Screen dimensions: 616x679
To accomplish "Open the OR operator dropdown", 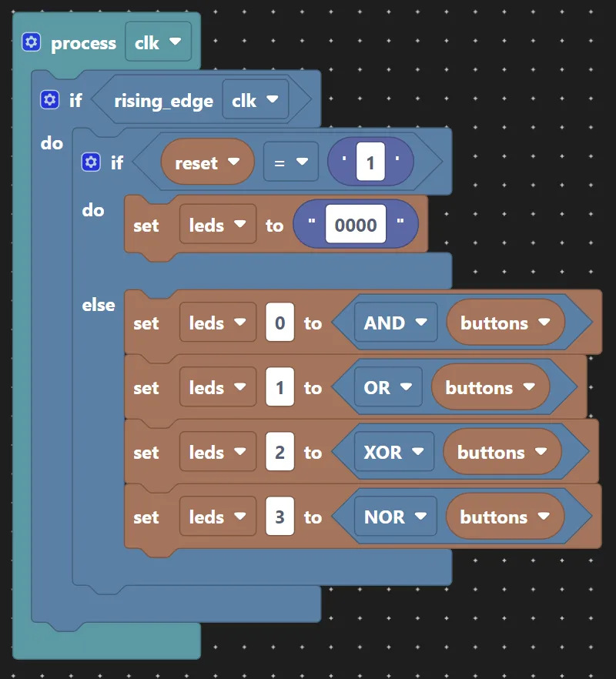I will pos(387,388).
